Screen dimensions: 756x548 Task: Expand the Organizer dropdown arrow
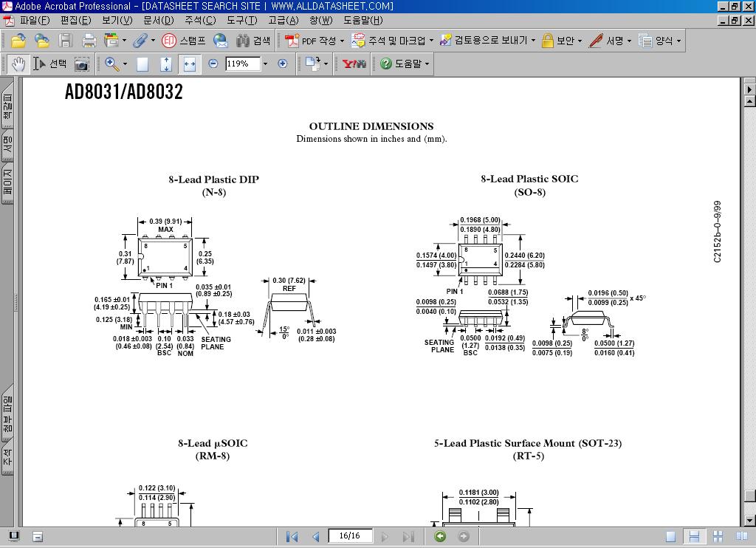point(124,41)
